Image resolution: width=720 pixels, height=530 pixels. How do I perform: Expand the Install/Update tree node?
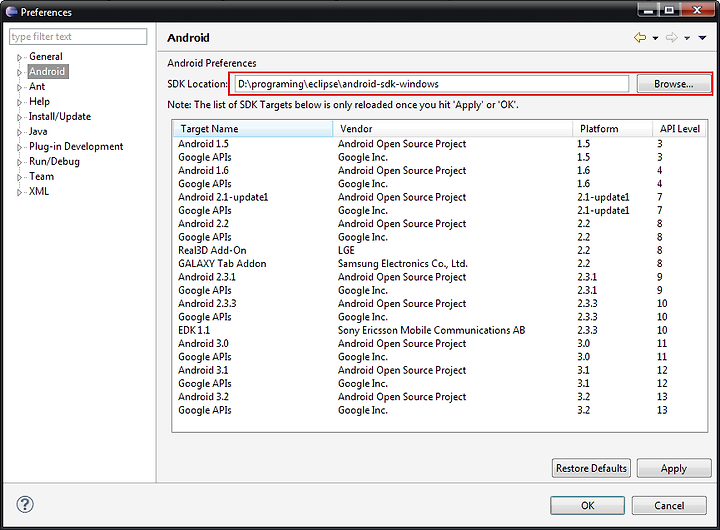tap(19, 118)
